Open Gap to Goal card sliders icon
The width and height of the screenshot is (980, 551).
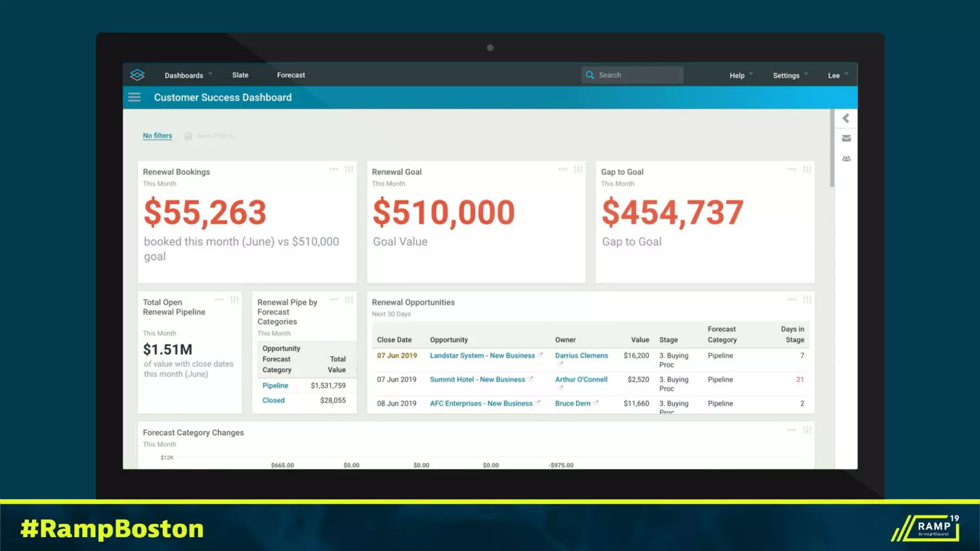pyautogui.click(x=807, y=169)
